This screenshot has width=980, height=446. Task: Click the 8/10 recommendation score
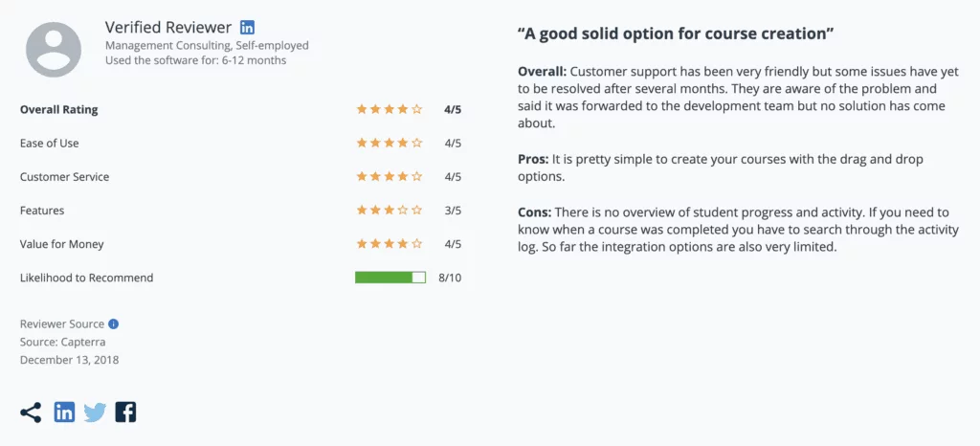pyautogui.click(x=450, y=278)
